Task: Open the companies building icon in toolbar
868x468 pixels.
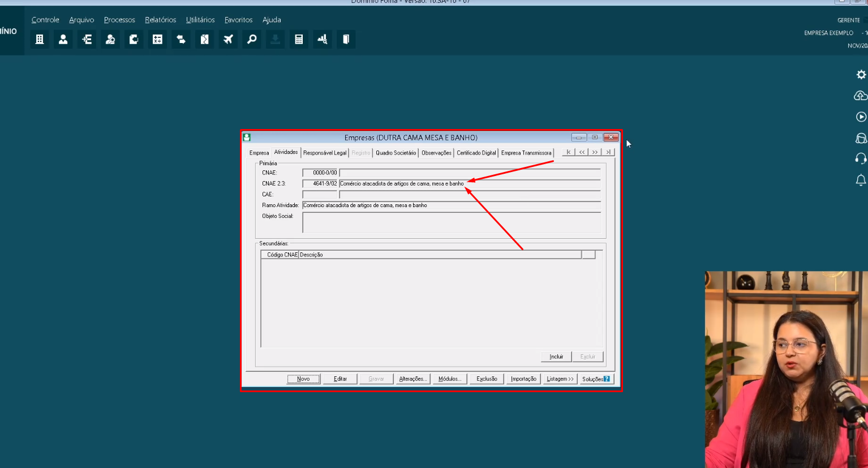Action: point(40,39)
